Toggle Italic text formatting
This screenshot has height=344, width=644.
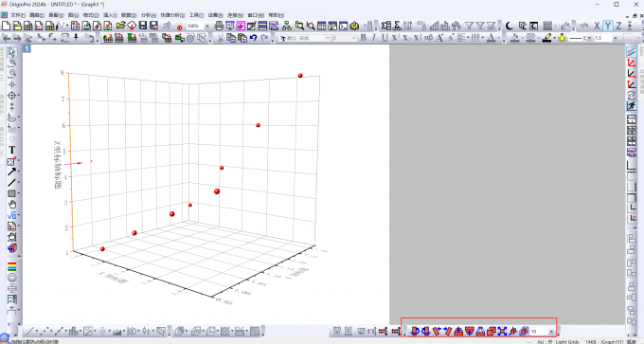pos(374,38)
